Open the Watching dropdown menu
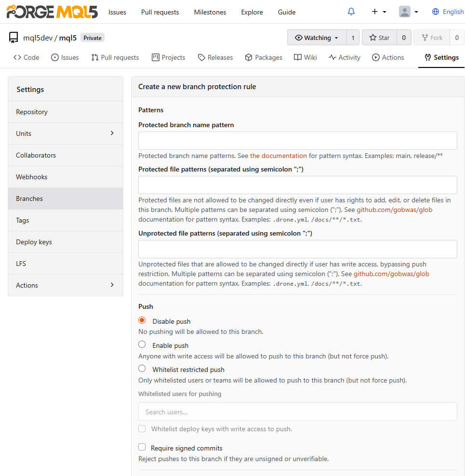The height and width of the screenshot is (476, 465). tap(317, 38)
